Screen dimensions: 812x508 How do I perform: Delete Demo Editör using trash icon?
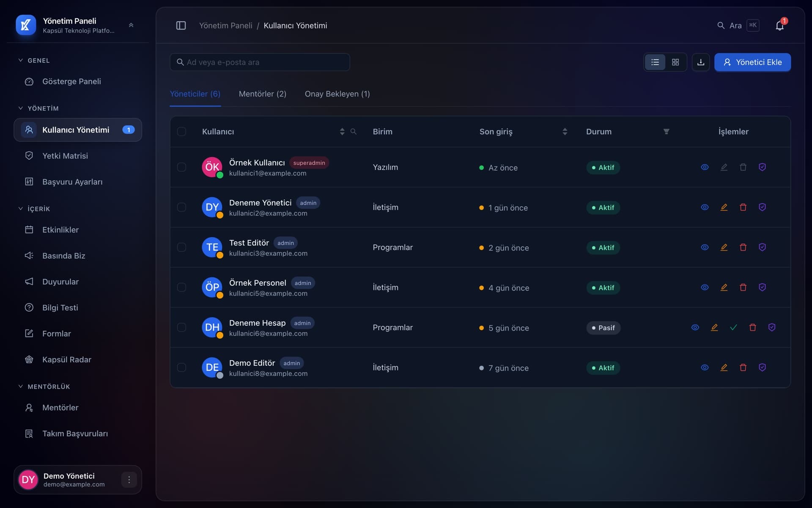pos(743,367)
